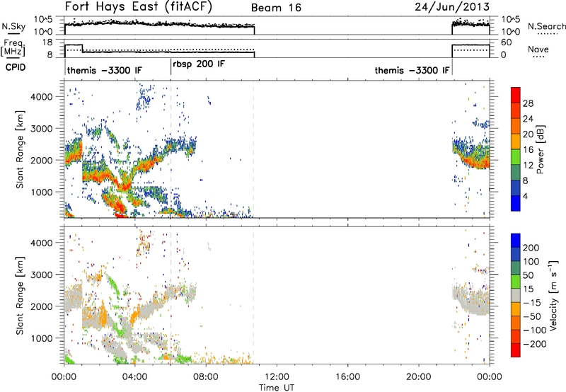Click the 'Power [dB]' colorbar title
Viewport: 566px width, 392px height.
540,149
